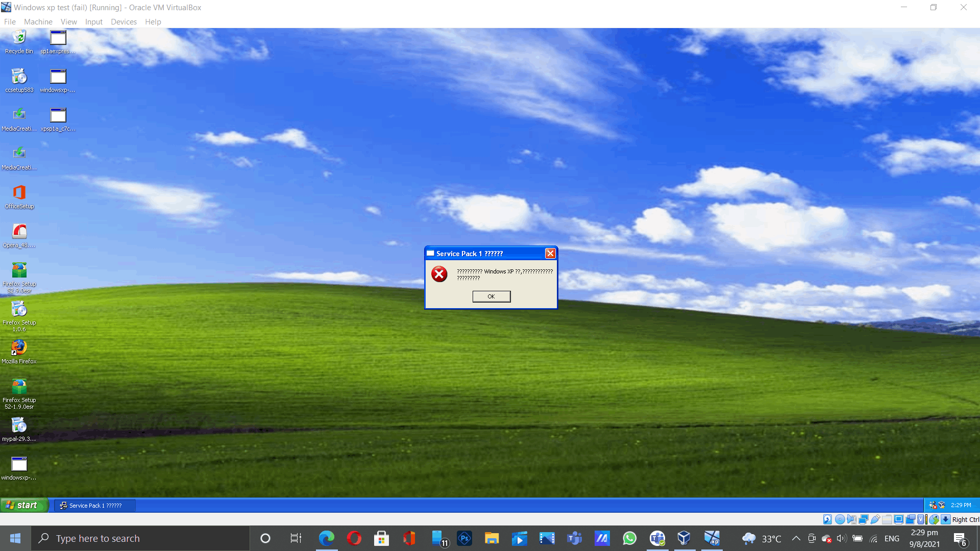
Task: Select the xpsp1a_c7c desktop icon
Action: pyautogui.click(x=58, y=119)
